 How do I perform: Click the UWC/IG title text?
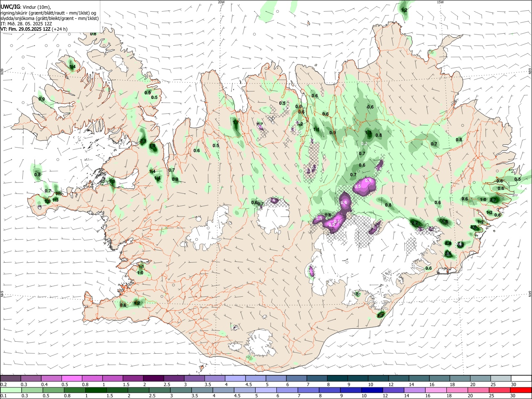[10, 6]
